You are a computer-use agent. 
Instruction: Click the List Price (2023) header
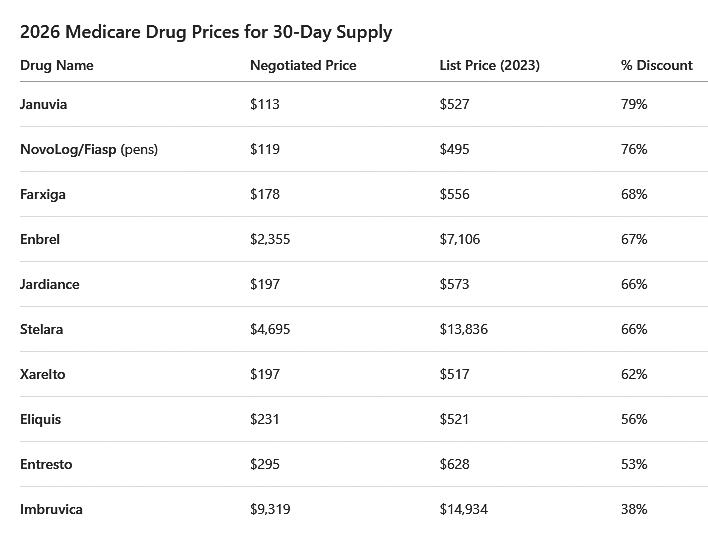click(489, 65)
